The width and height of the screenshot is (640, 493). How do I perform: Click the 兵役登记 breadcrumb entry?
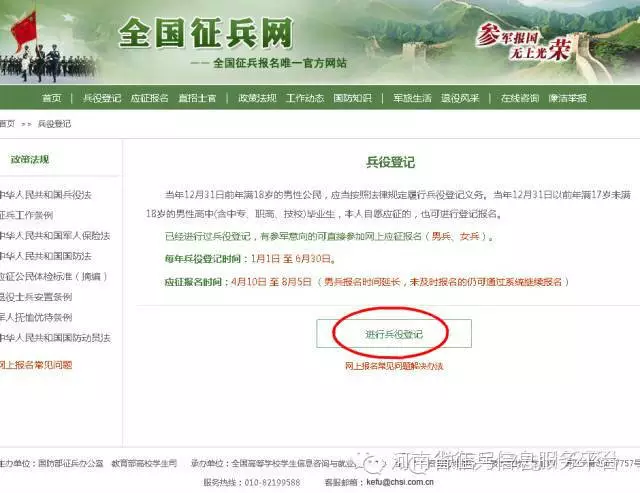(x=54, y=124)
